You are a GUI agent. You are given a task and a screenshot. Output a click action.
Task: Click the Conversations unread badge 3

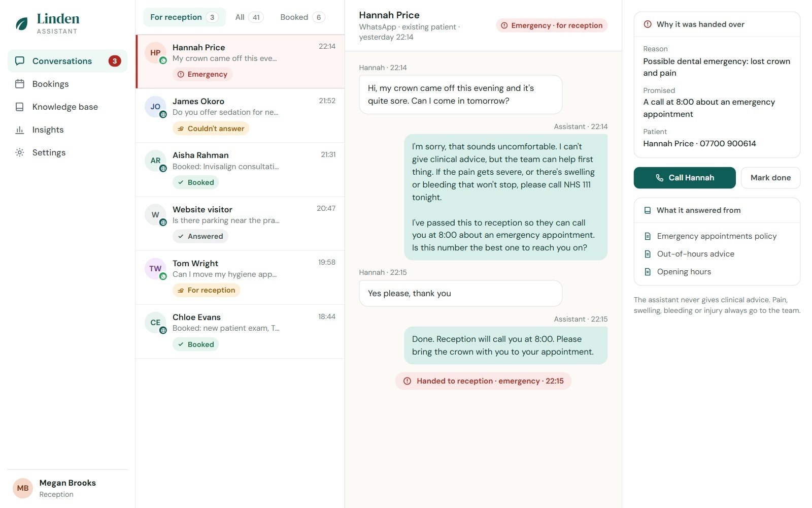[x=115, y=61]
